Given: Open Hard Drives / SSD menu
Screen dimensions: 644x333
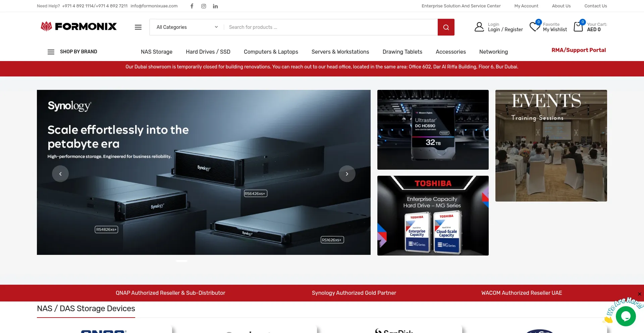Looking at the screenshot, I should click(x=208, y=52).
